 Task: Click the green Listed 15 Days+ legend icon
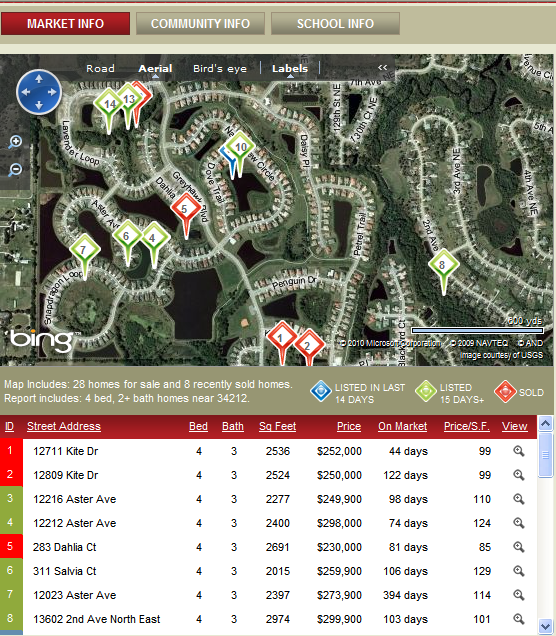tap(426, 391)
